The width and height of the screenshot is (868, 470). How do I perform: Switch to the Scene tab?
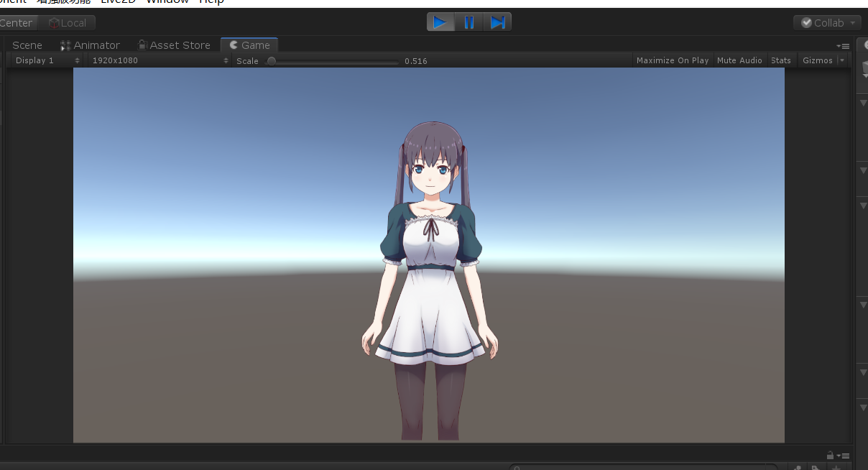pos(27,45)
